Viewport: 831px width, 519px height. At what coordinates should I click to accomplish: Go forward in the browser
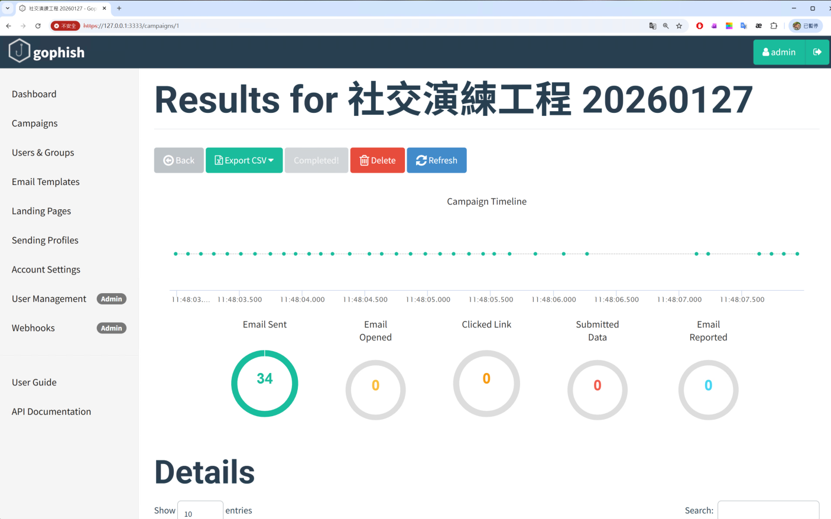click(x=23, y=25)
